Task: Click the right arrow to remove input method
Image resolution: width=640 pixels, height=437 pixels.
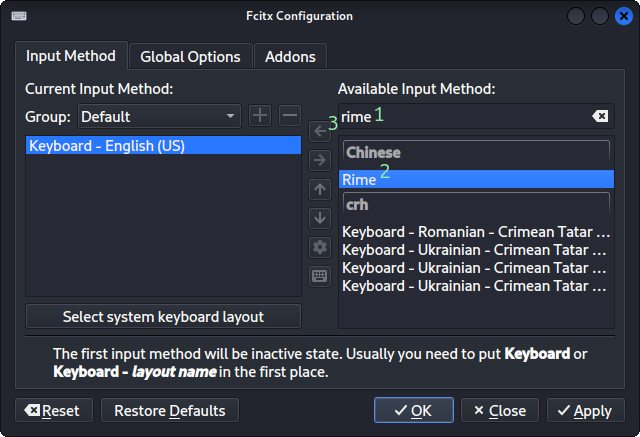Action: point(320,160)
